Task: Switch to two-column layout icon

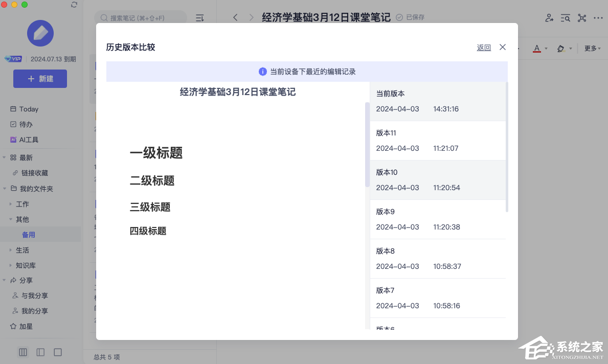Action: coord(40,352)
